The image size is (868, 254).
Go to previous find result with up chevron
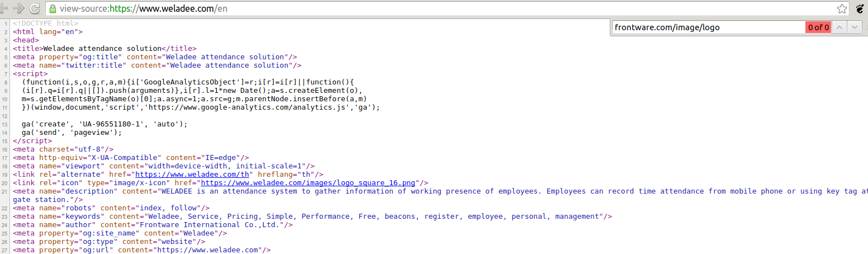[x=839, y=27]
